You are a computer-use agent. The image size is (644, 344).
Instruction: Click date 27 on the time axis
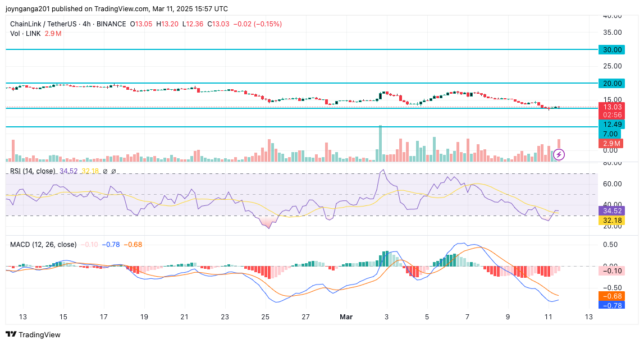(x=305, y=317)
